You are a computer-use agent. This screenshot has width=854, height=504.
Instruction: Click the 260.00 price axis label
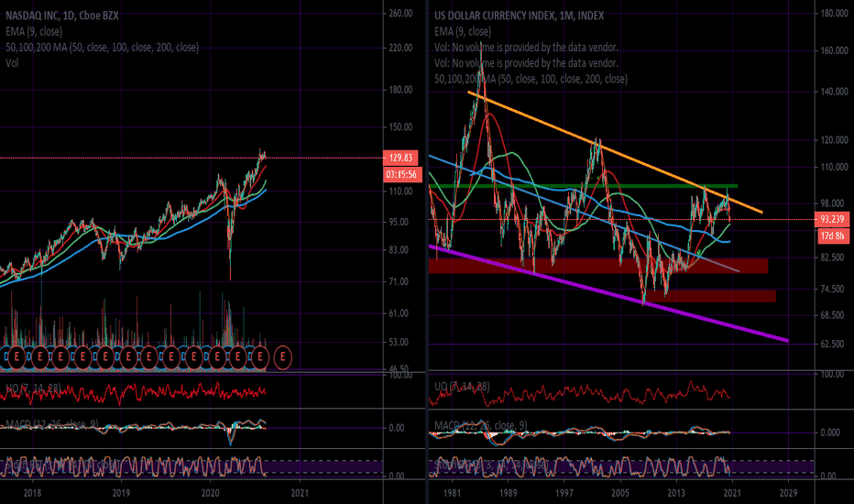400,13
